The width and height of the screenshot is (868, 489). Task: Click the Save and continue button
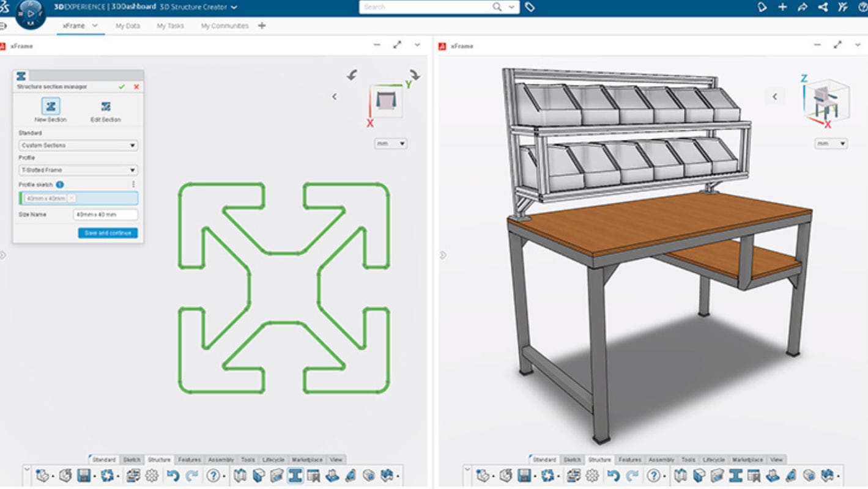point(108,232)
